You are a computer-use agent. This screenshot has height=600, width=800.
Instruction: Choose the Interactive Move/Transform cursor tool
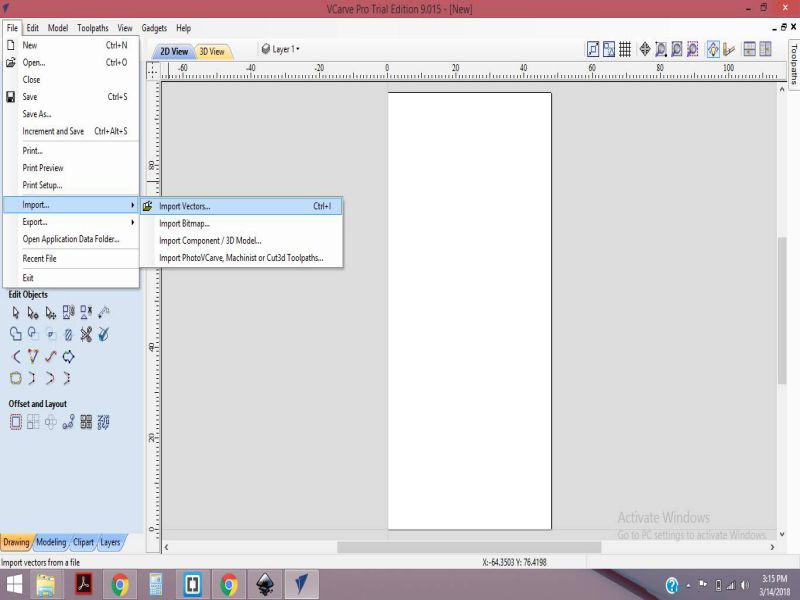51,312
